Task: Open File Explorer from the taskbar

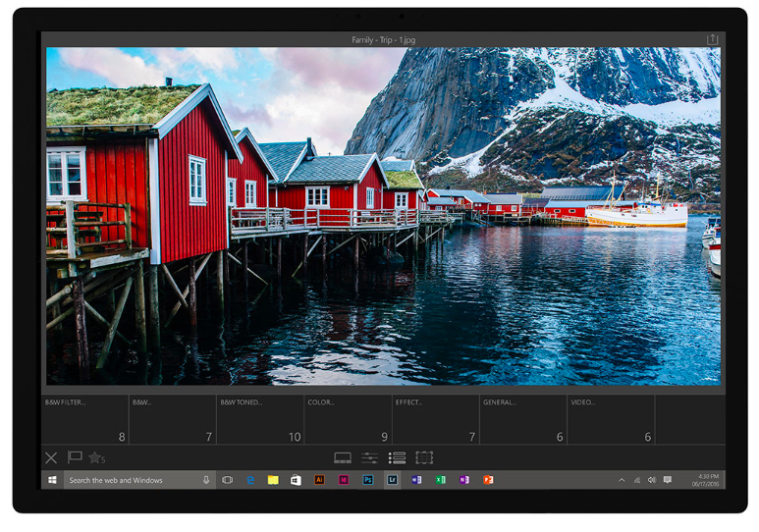Action: pyautogui.click(x=273, y=480)
